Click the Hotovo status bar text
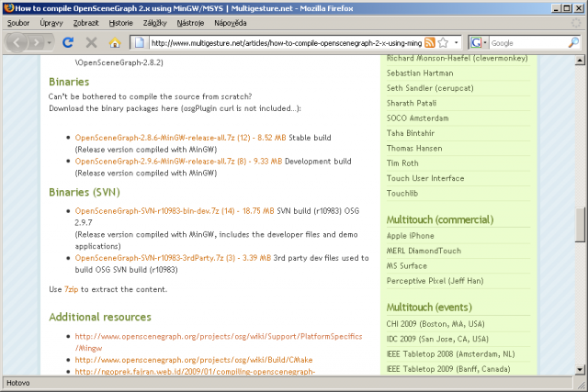 click(x=18, y=383)
